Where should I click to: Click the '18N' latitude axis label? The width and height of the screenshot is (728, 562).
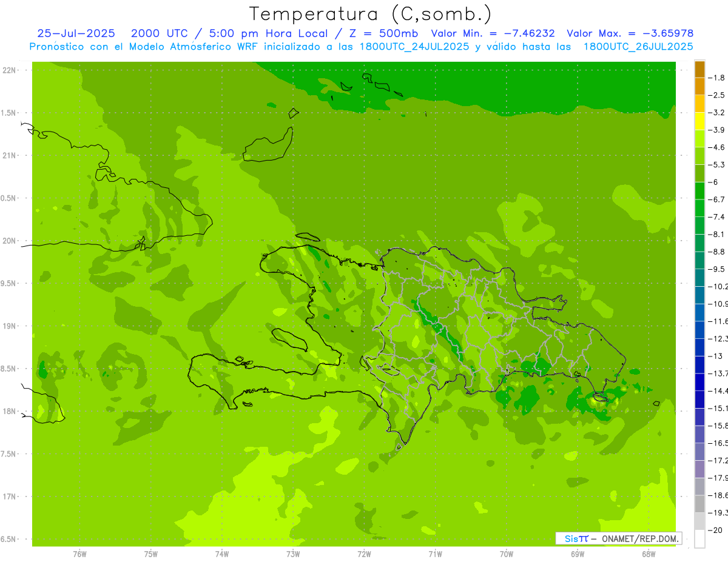[x=10, y=411]
